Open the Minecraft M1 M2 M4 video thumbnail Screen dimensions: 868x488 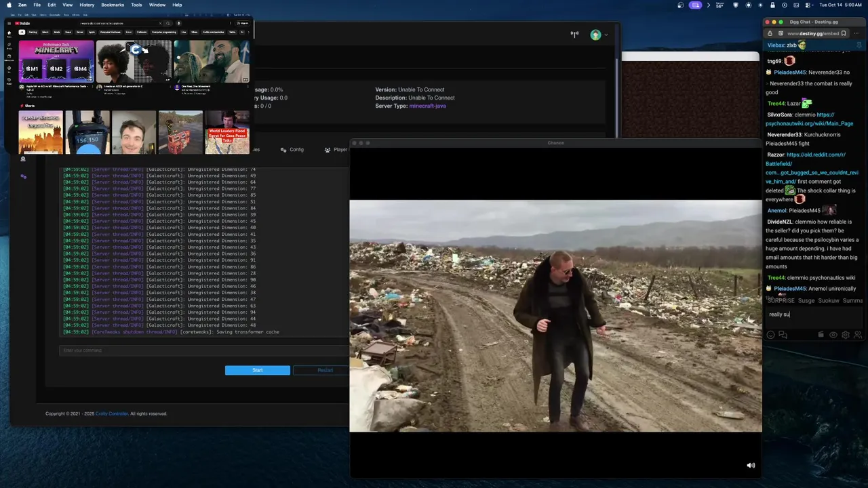(x=56, y=62)
